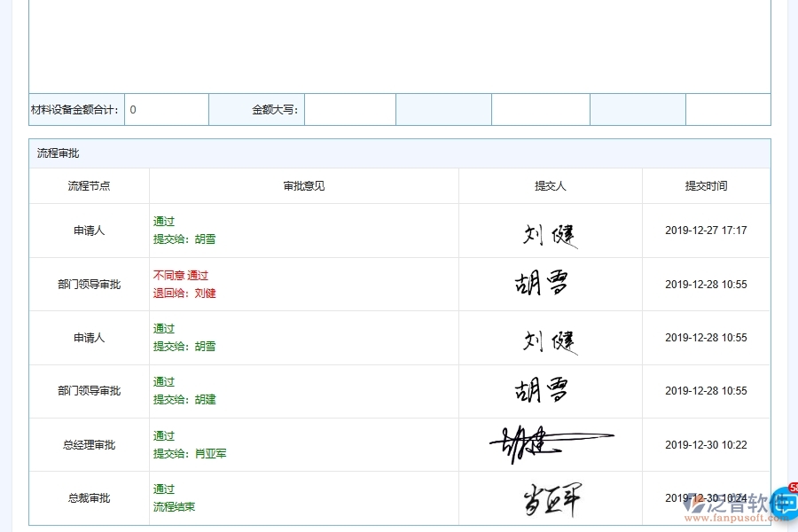Select the 材料设备金额合计 input showing 0
This screenshot has height=532, width=798.
click(x=167, y=109)
